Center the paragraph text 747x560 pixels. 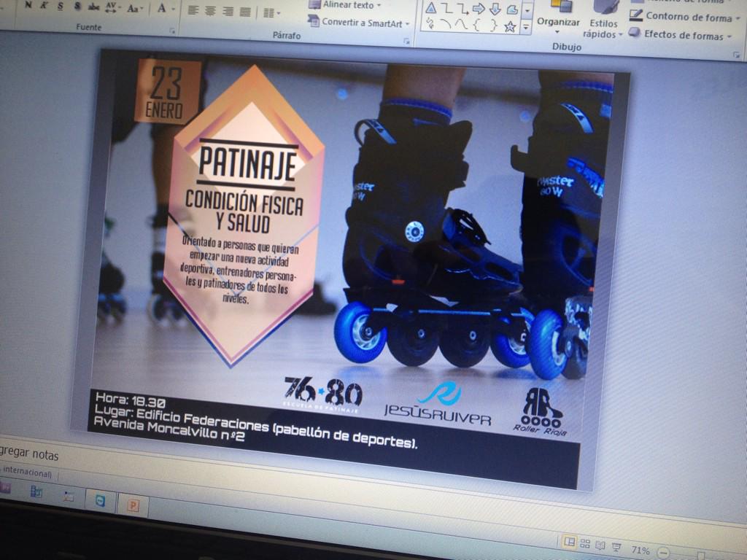tap(210, 10)
